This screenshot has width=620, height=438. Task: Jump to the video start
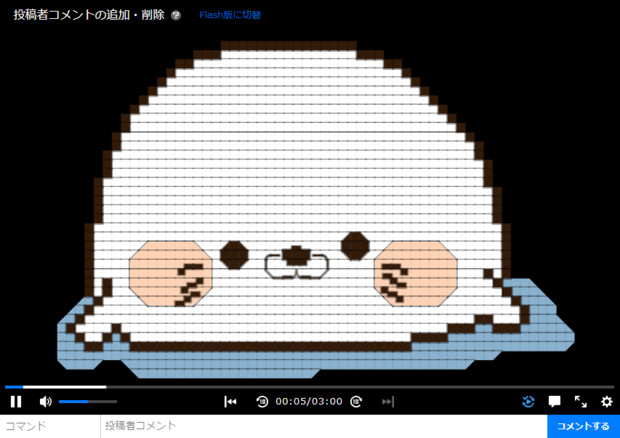(230, 402)
